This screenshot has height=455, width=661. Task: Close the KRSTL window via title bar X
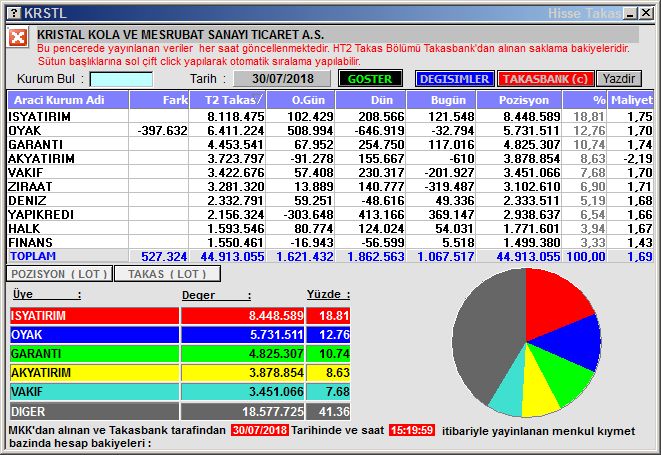point(646,13)
